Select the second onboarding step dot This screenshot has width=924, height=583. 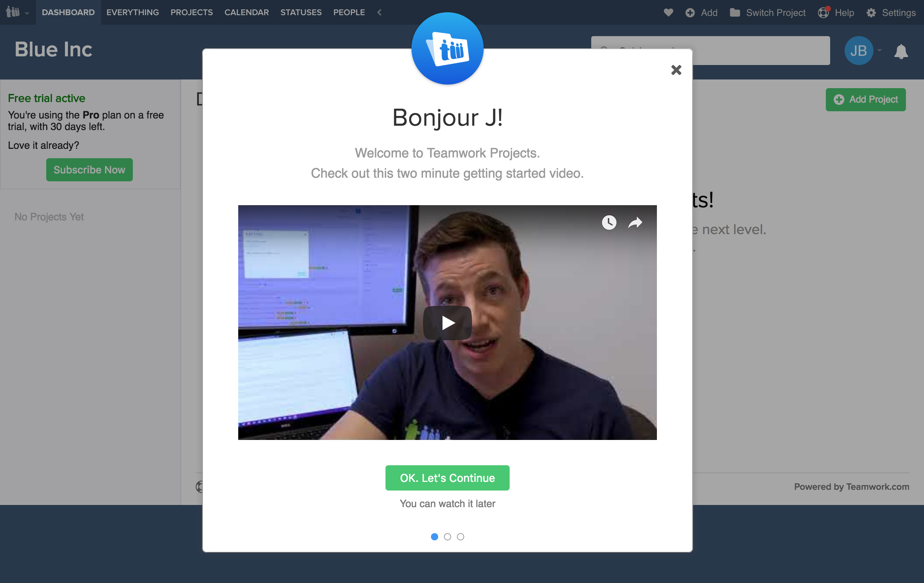[448, 536]
